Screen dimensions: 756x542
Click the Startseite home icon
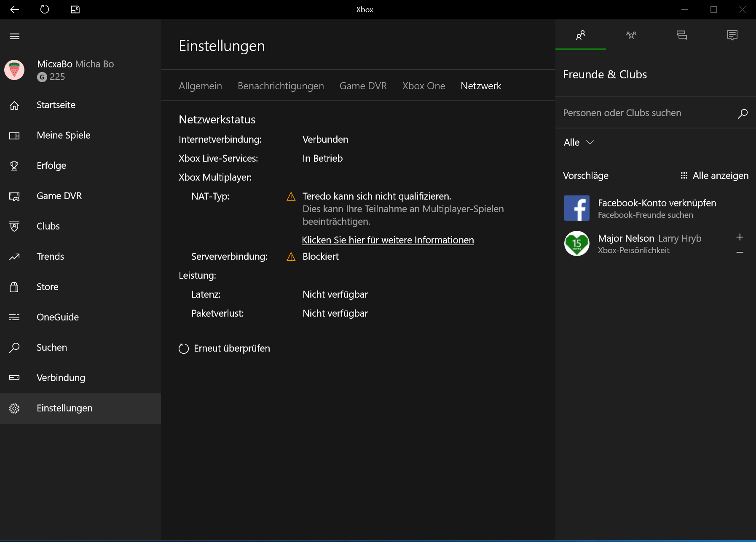point(14,105)
